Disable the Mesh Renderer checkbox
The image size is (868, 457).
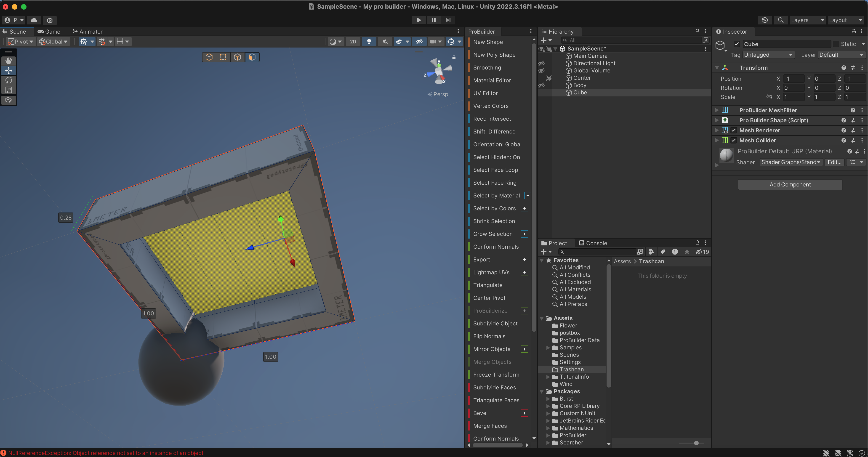(734, 130)
